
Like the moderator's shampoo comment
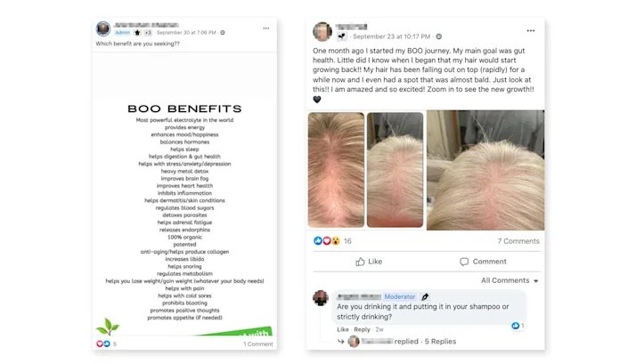[343, 329]
